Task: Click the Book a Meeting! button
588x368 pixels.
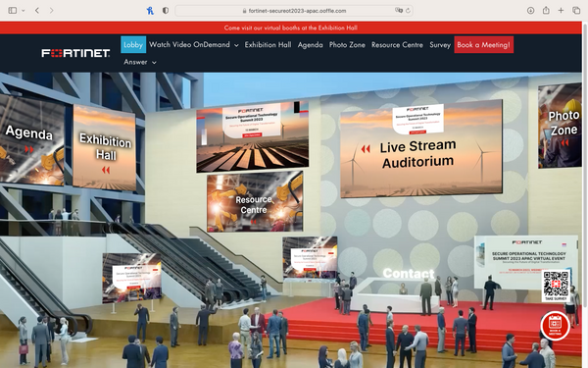Action: 483,45
